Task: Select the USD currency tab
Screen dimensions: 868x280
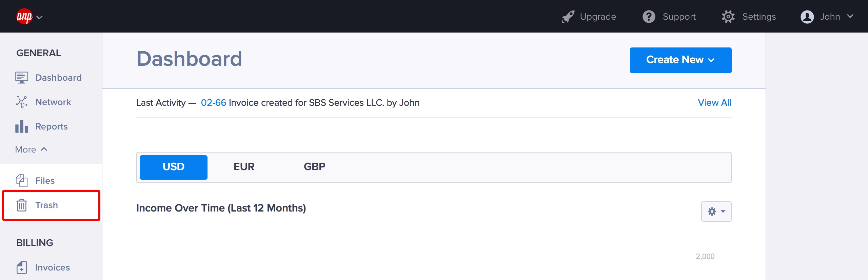Action: (x=173, y=167)
